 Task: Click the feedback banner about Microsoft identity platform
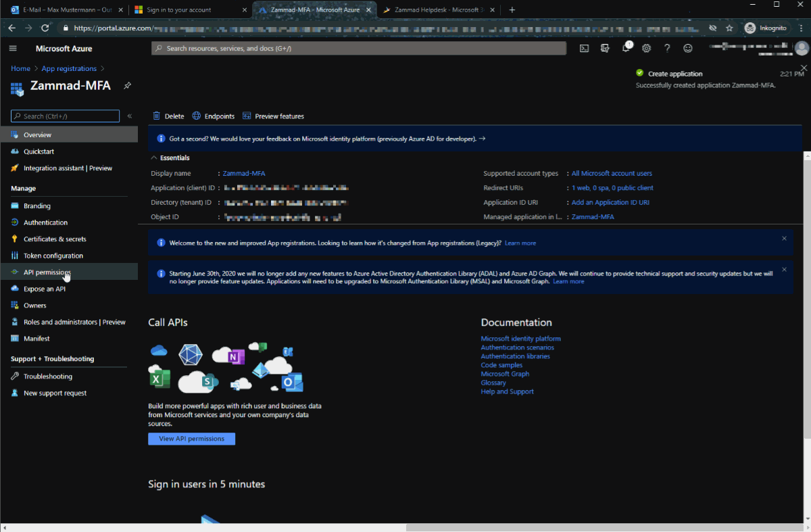pos(475,139)
